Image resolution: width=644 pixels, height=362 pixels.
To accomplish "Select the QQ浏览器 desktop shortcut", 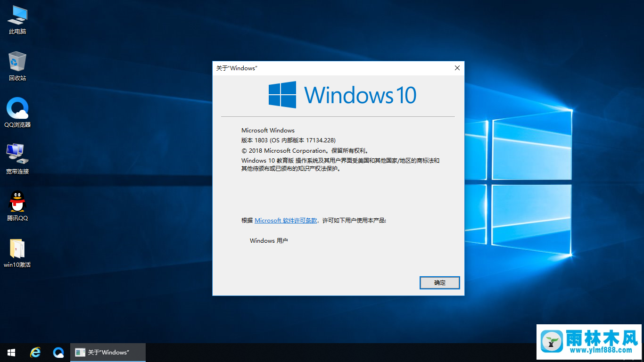I will click(x=17, y=113).
